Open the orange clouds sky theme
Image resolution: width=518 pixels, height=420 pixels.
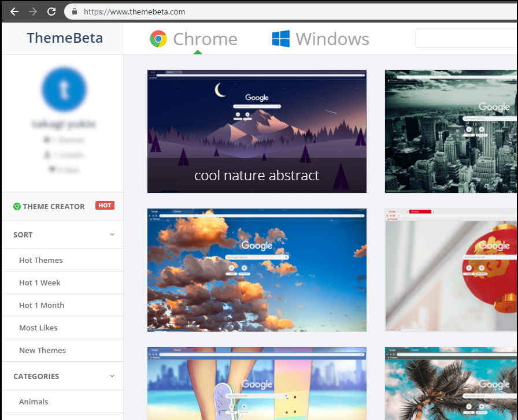click(x=257, y=270)
